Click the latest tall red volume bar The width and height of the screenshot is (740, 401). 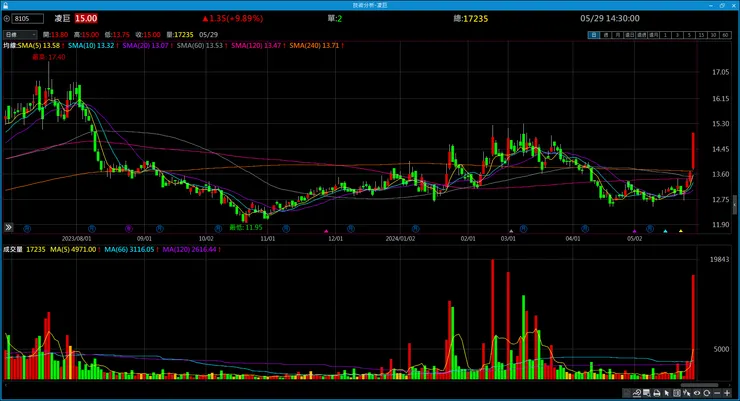693,327
